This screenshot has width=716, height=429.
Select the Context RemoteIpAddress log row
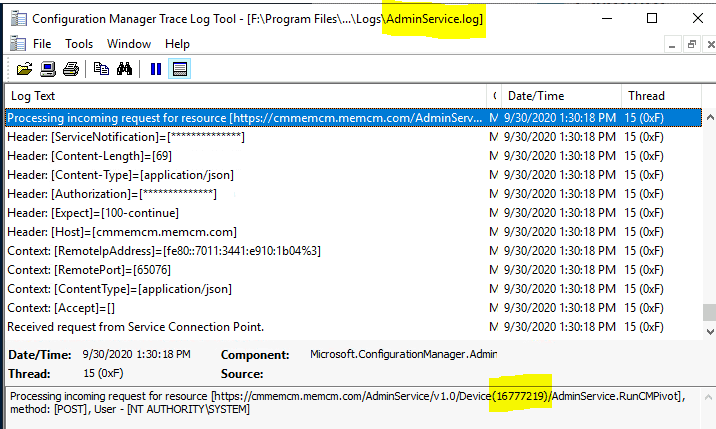pos(353,251)
